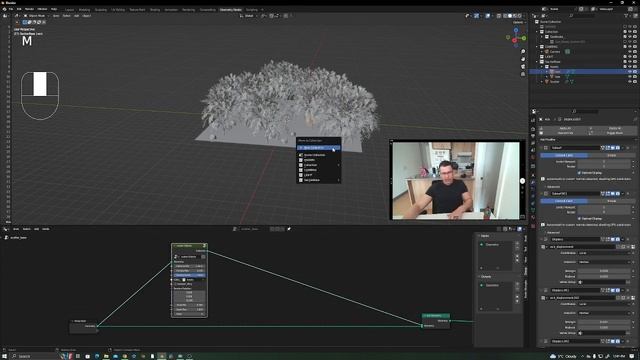Toggle perspective/orthographic grid icon in viewport
Viewport: 640px width, 360px height.
point(523,74)
